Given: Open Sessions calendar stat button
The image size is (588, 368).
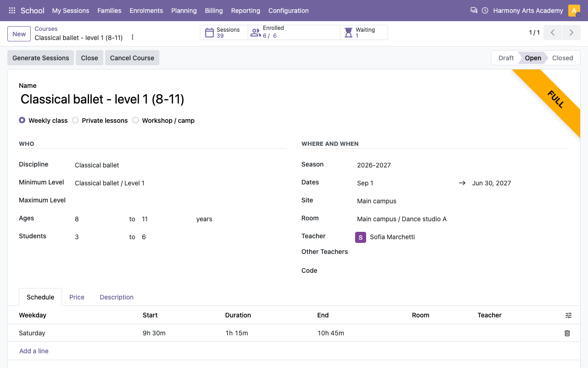Looking at the screenshot, I should 224,33.
